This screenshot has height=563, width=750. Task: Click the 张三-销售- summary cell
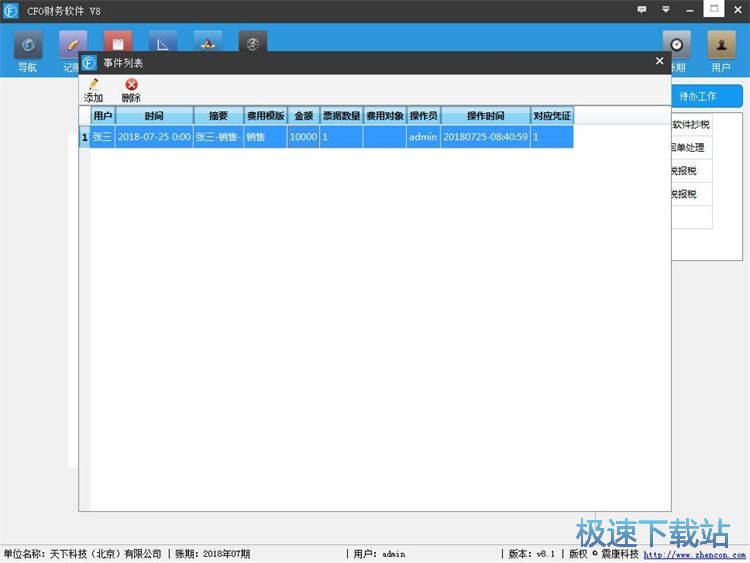tap(218, 137)
